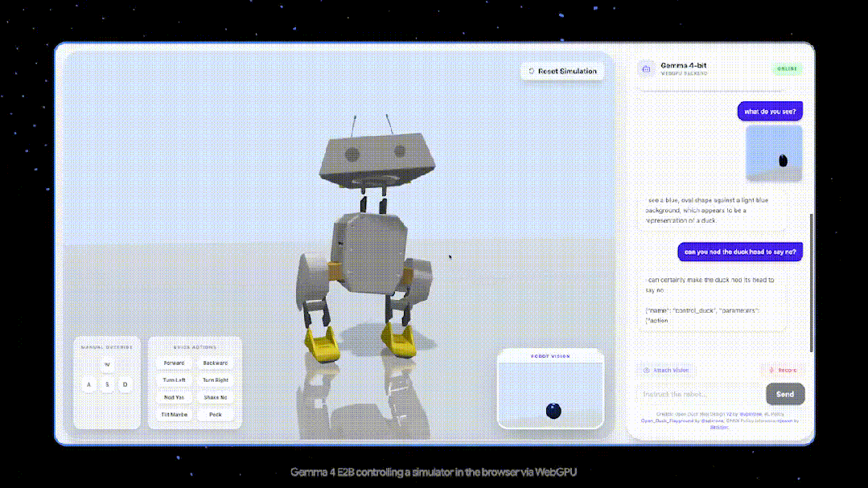Select the Turn Left quick action

pos(174,379)
